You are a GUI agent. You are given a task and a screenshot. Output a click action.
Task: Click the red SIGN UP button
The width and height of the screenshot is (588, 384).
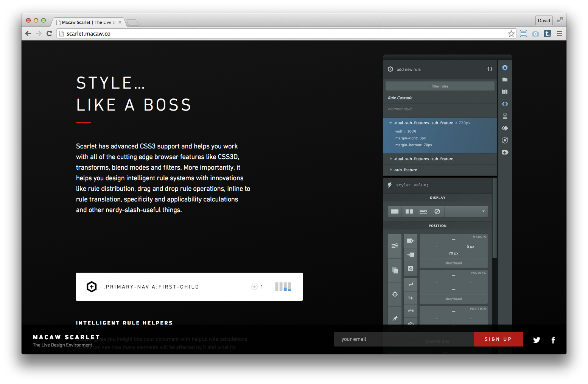tap(498, 339)
